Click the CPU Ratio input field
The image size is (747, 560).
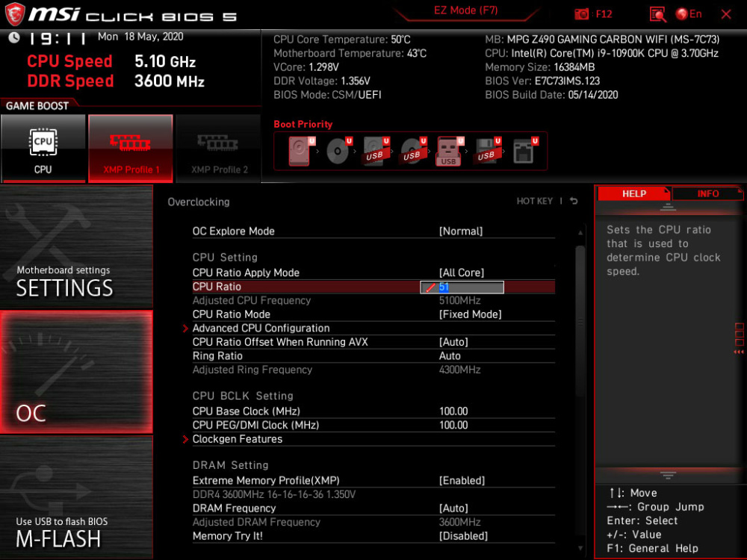coord(462,287)
